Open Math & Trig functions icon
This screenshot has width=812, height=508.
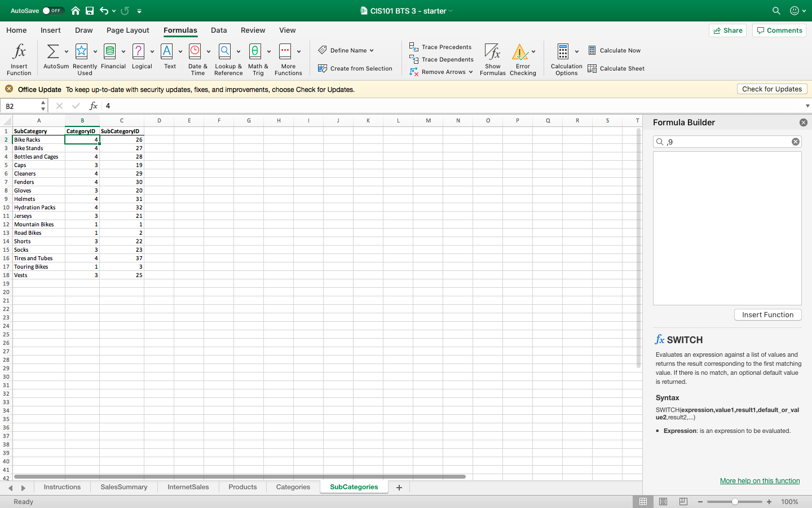255,51
